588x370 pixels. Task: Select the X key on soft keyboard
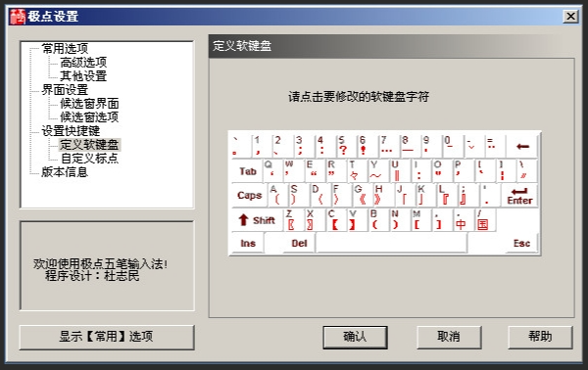pos(315,220)
